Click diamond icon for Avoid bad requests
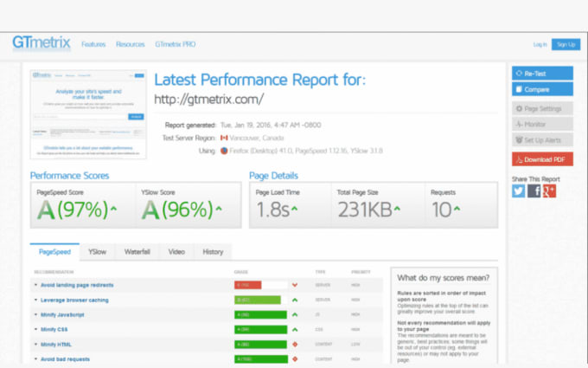 coord(295,359)
